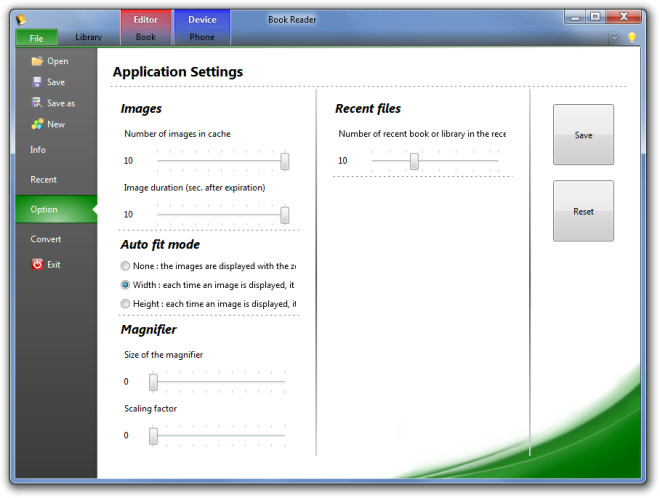
Task: Click the Exit menu entry text
Action: [x=53, y=264]
